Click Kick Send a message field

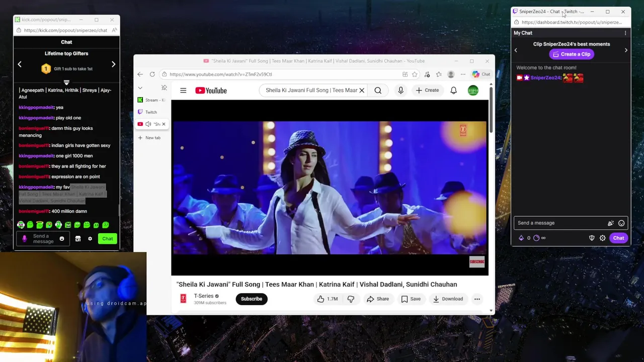pyautogui.click(x=43, y=239)
